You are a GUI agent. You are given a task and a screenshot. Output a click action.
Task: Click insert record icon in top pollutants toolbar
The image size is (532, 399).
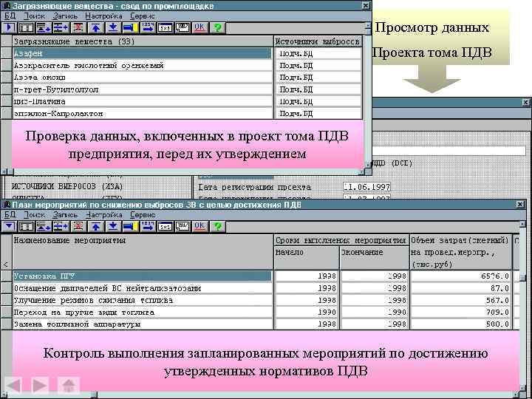(x=61, y=27)
